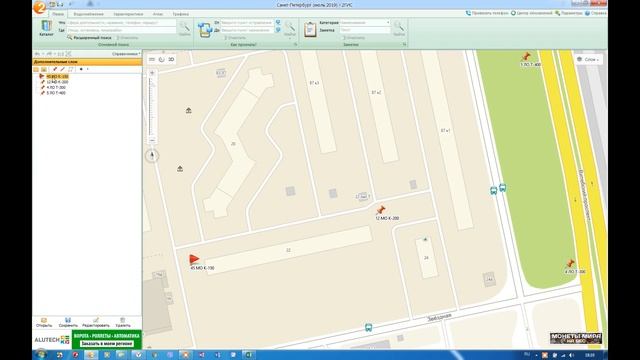Focus the route От departure field
The height and width of the screenshot is (360, 640).
pos(247,22)
